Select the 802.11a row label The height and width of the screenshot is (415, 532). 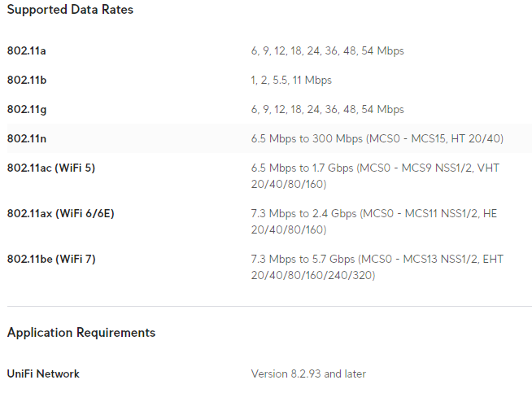[27, 51]
